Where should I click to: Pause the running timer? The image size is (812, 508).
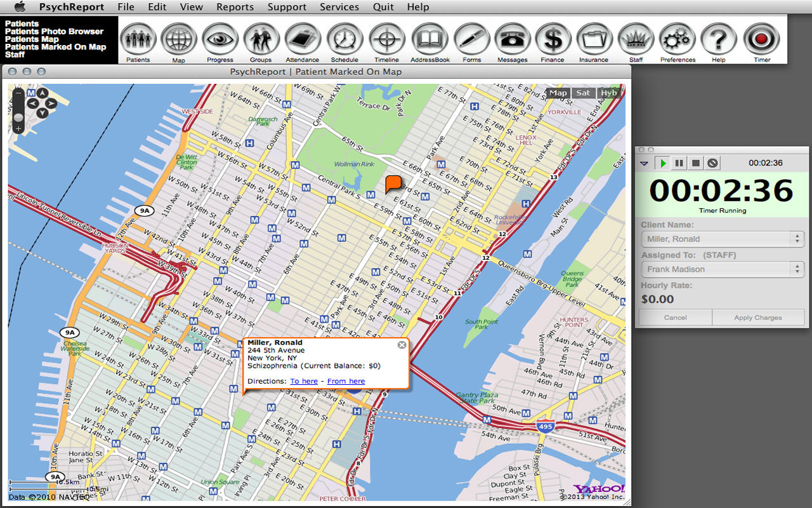click(679, 163)
